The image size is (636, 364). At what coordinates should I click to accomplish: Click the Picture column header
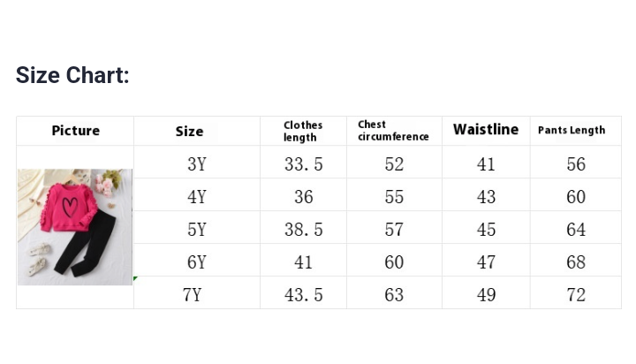(x=75, y=131)
